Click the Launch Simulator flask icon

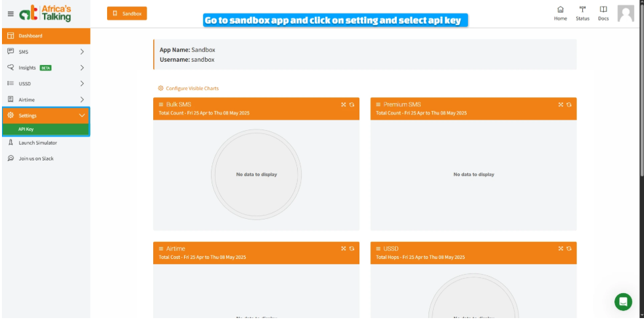click(x=11, y=143)
